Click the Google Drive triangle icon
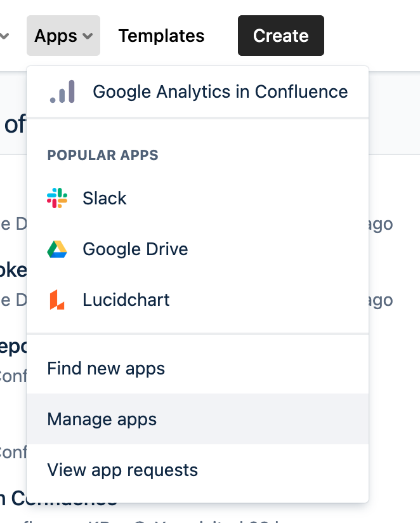 pos(57,249)
